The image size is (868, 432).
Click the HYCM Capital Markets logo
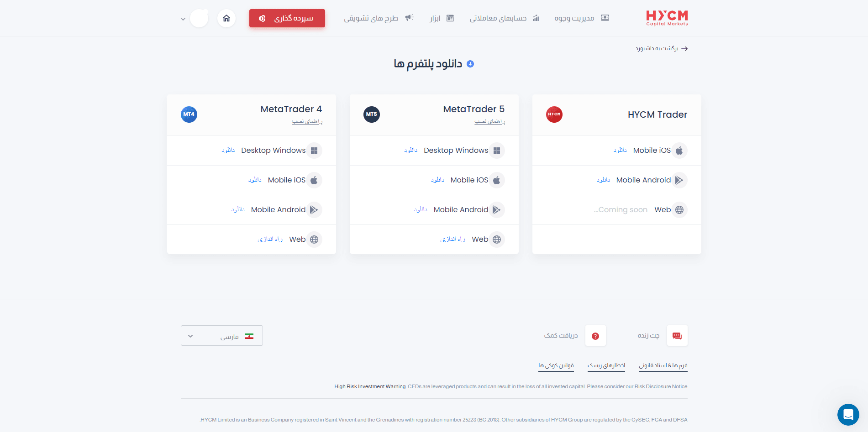pos(667,18)
